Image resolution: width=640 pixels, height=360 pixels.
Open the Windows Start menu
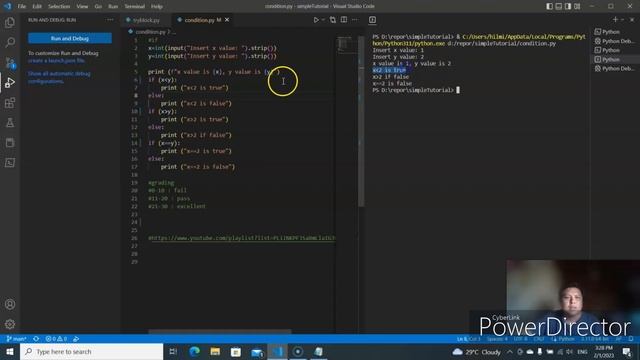coord(10,351)
